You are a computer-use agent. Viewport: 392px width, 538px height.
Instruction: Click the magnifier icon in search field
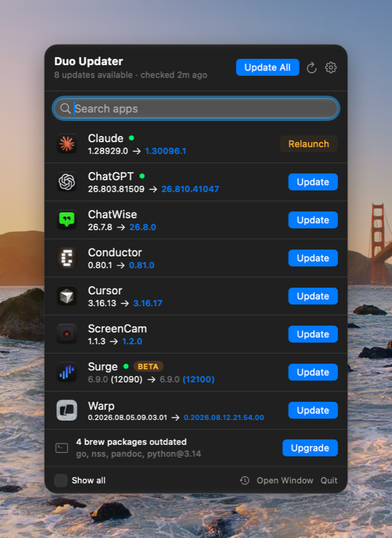pos(65,109)
